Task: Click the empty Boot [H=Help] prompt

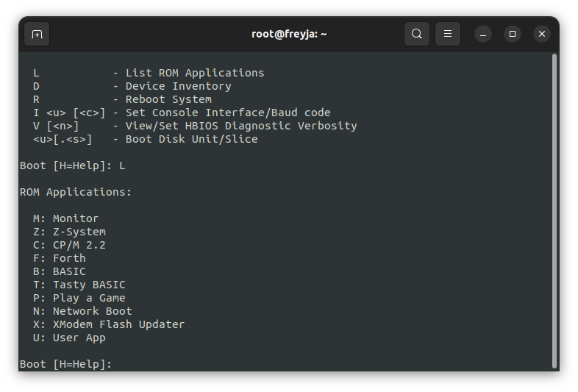Action: (x=65, y=364)
